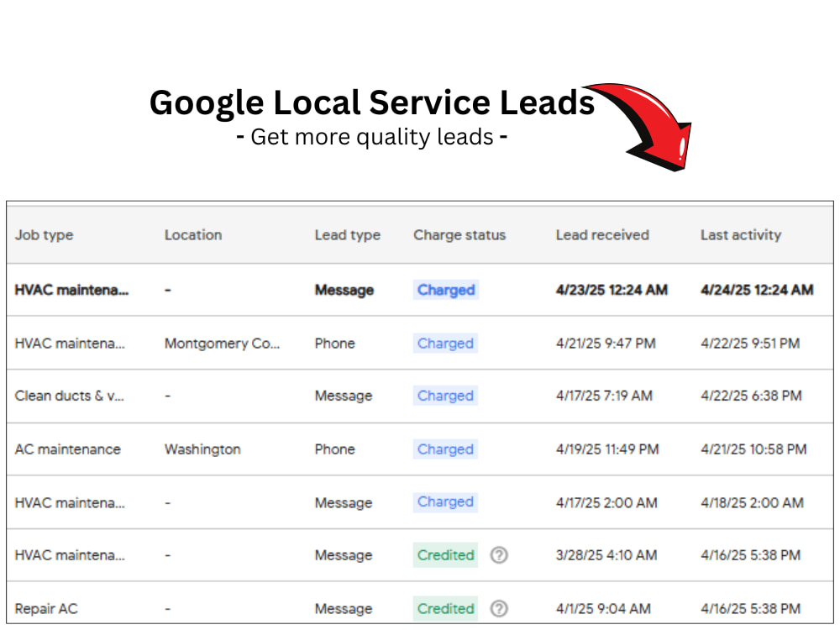The height and width of the screenshot is (630, 840).
Task: Select Charged badge in the 4/23/25 lead row
Action: [446, 290]
